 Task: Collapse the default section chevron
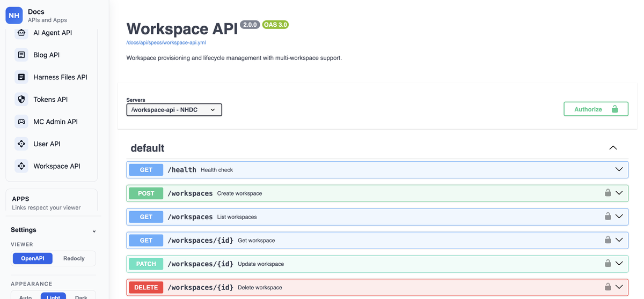pos(613,148)
